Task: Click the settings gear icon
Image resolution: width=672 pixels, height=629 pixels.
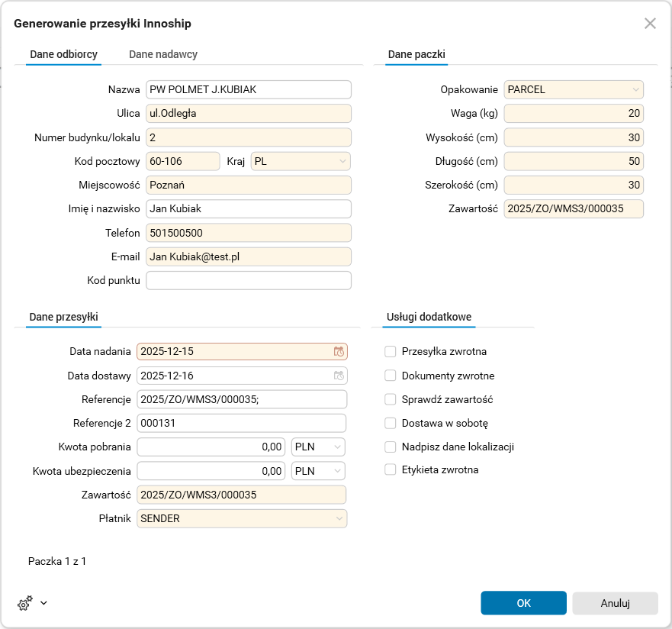Action: [x=24, y=603]
